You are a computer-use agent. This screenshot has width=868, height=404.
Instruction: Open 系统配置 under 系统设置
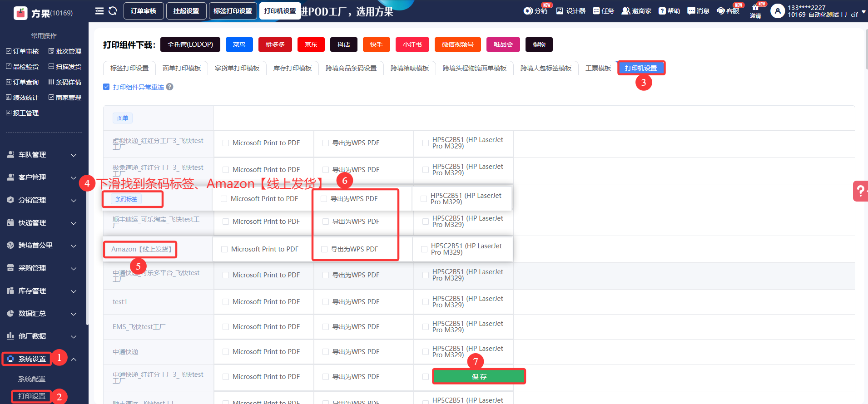point(32,379)
